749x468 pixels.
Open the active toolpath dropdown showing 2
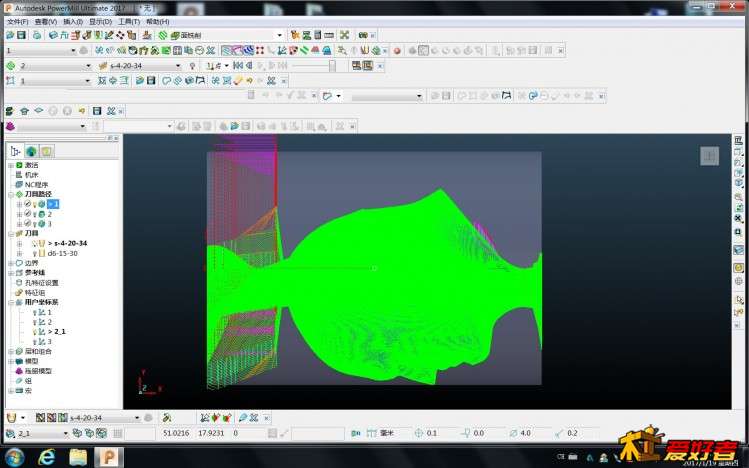[88, 65]
